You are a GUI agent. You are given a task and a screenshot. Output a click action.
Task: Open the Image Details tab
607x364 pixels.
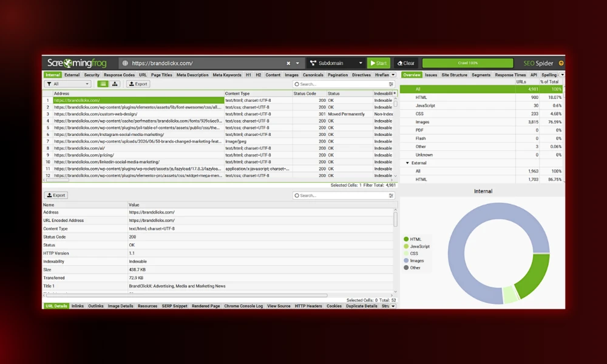click(x=120, y=306)
